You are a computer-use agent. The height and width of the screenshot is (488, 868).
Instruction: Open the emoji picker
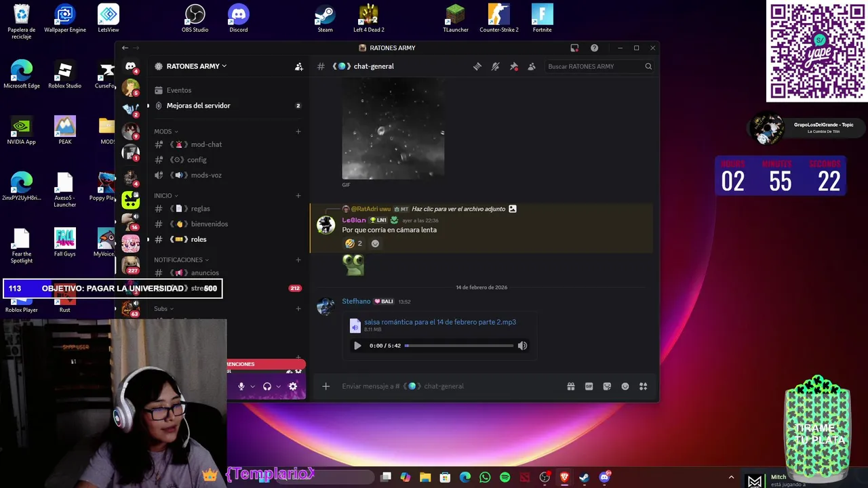(625, 386)
